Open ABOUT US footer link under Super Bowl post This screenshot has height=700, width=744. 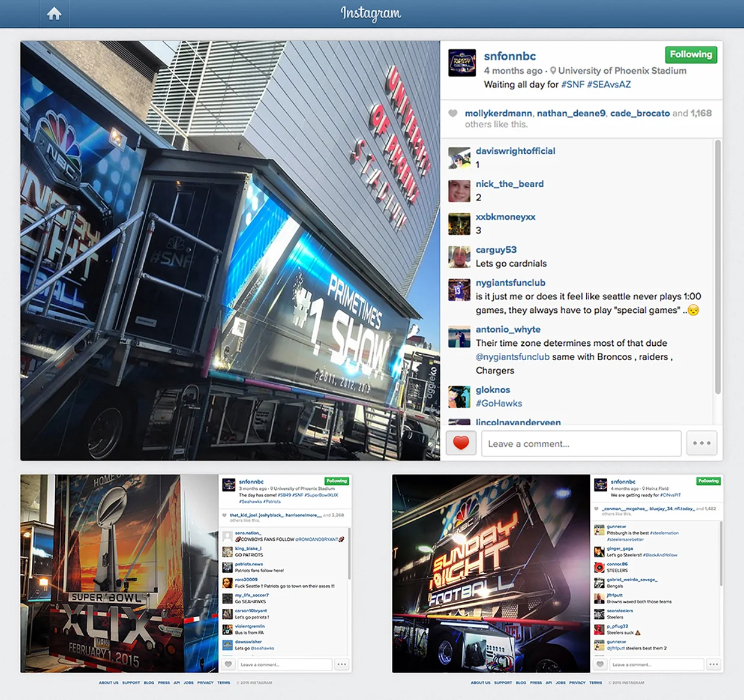pyautogui.click(x=109, y=683)
